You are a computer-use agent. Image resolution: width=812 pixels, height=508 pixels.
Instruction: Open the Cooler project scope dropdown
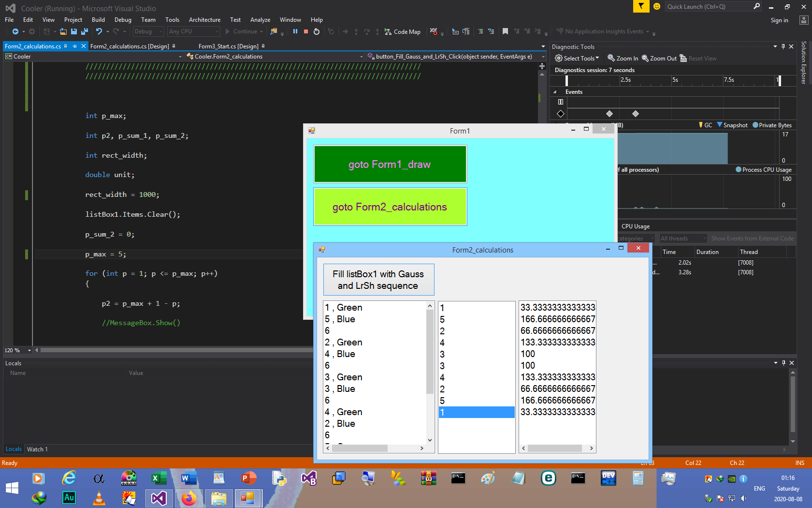[x=93, y=57]
